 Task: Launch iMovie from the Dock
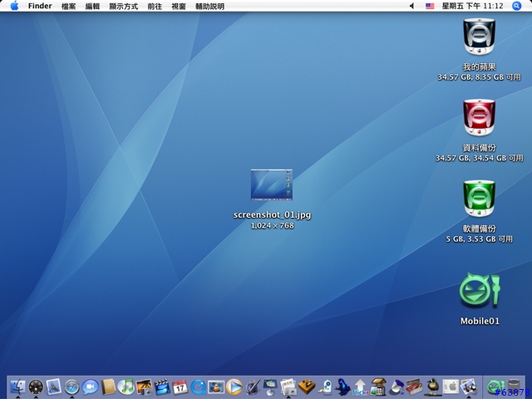pyautogui.click(x=162, y=387)
